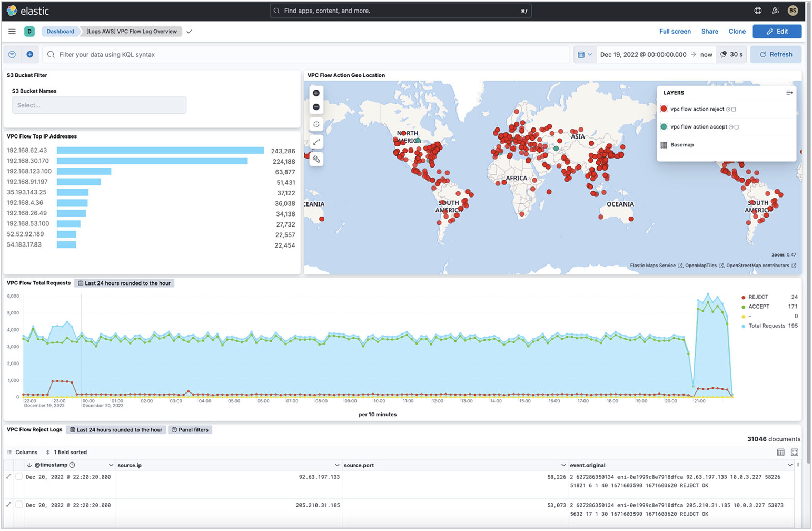The height and width of the screenshot is (531, 812).
Task: Check the vpc flow action accept layer checkbox
Action: coord(736,127)
